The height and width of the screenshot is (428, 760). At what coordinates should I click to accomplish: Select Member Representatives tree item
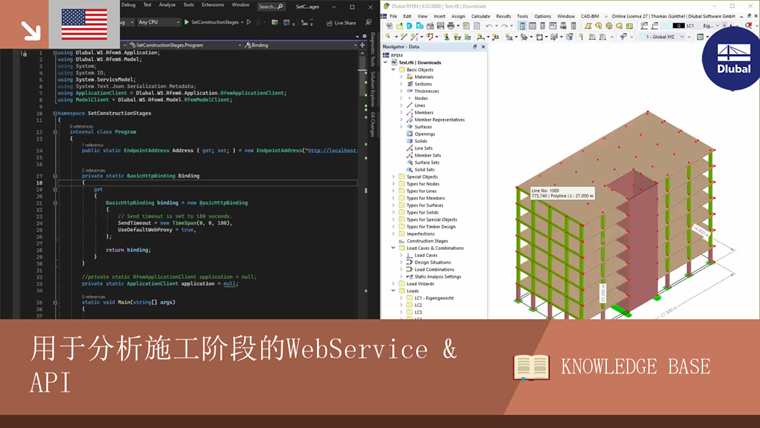tap(439, 120)
